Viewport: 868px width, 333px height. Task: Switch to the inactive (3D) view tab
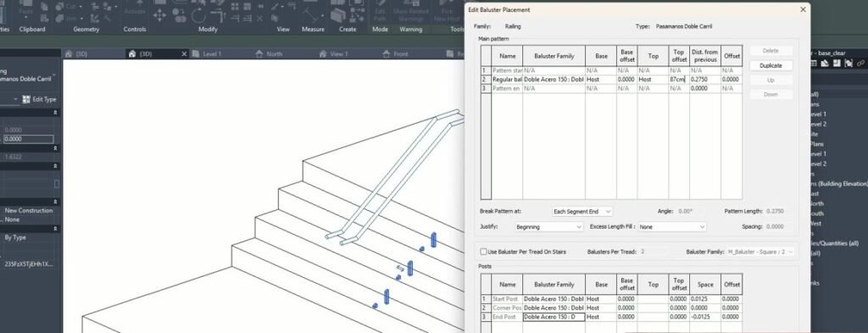point(81,53)
